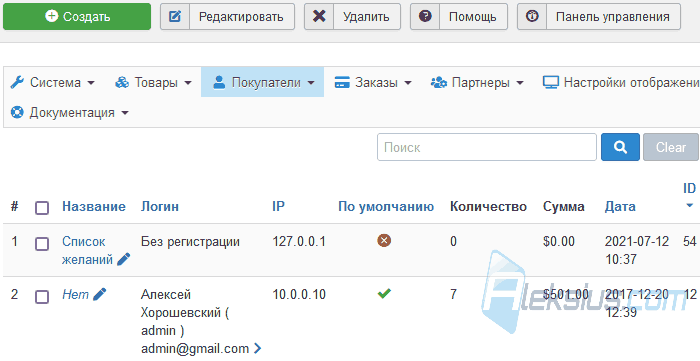Viewport: 700px width, 361px height.
Task: Click the plus icon on Создать
Action: click(52, 17)
